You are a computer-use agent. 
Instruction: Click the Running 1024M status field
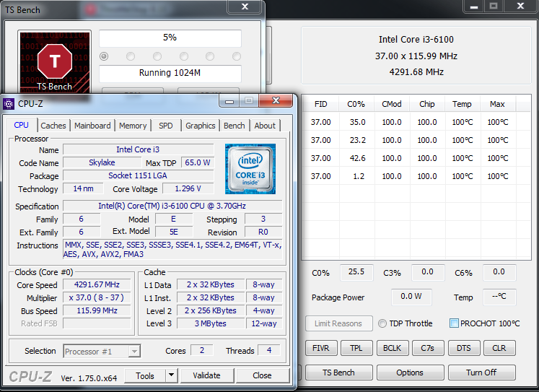click(170, 73)
